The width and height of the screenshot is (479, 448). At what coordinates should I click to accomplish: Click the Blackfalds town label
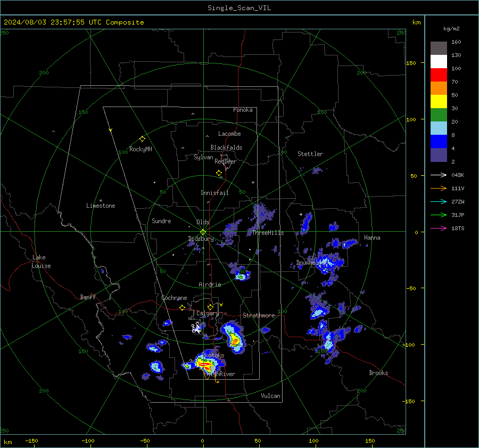(226, 148)
